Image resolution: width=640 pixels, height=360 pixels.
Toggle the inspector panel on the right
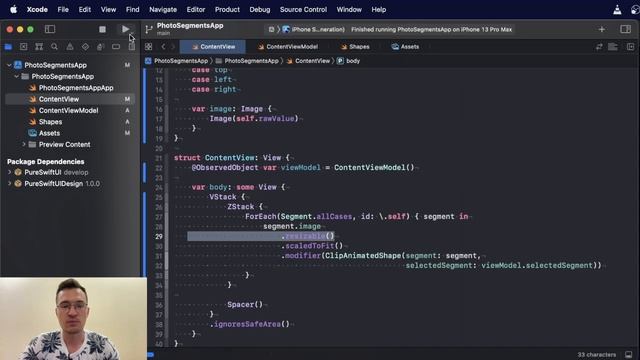[x=625, y=29]
